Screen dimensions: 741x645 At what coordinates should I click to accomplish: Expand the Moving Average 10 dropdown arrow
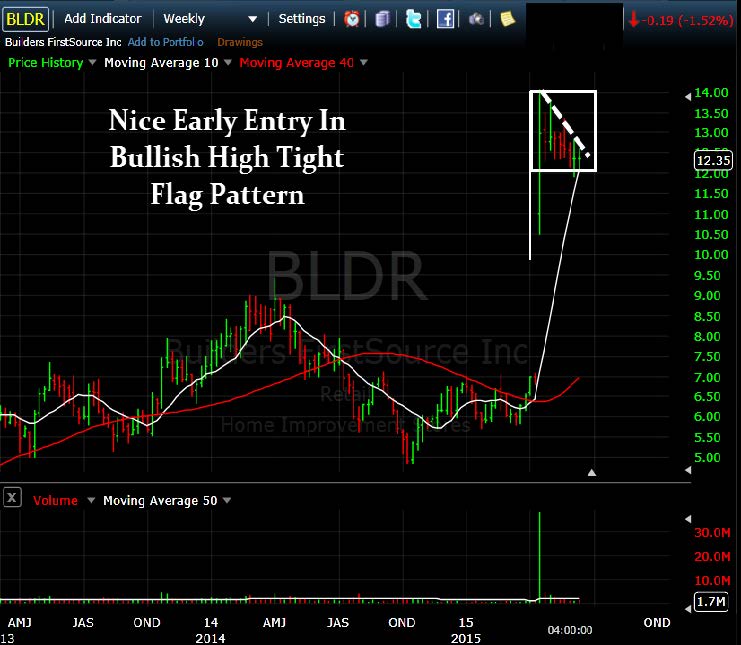click(x=228, y=62)
